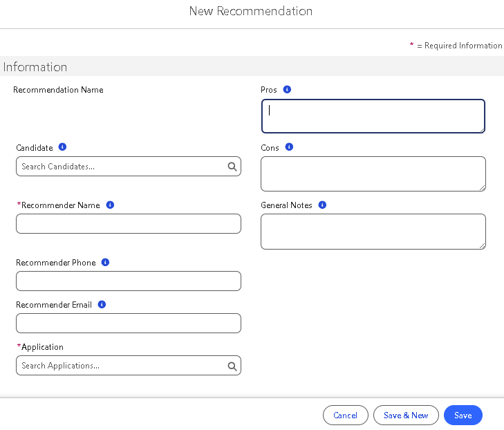Click the search magnifier in Candidates field
Screen dimensions: 504x430
(x=232, y=167)
